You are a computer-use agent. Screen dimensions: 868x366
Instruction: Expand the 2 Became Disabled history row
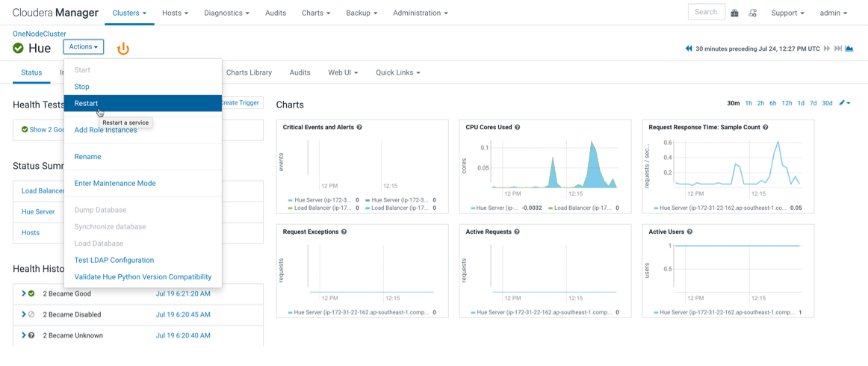(23, 314)
